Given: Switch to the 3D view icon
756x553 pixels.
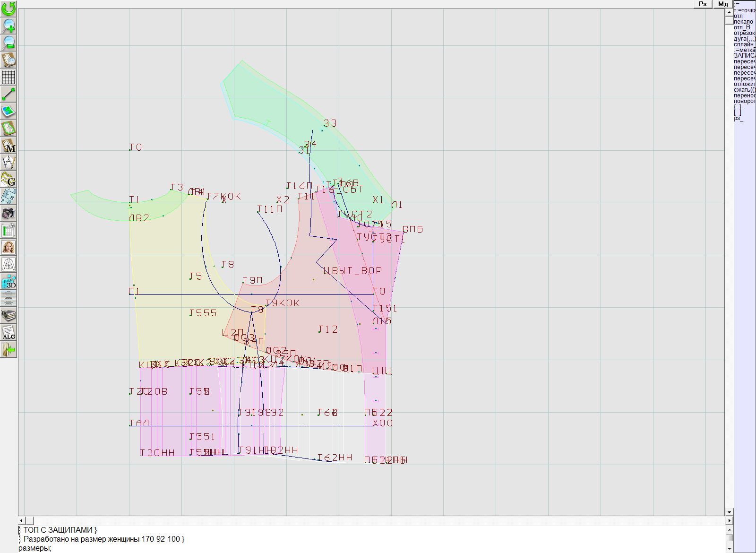Looking at the screenshot, I should point(9,281).
